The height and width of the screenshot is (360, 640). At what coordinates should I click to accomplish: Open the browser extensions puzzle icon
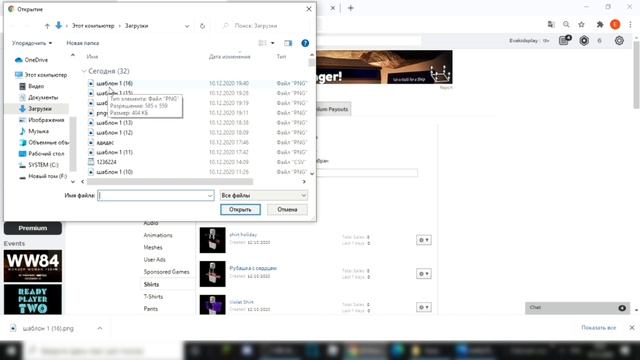click(x=600, y=24)
